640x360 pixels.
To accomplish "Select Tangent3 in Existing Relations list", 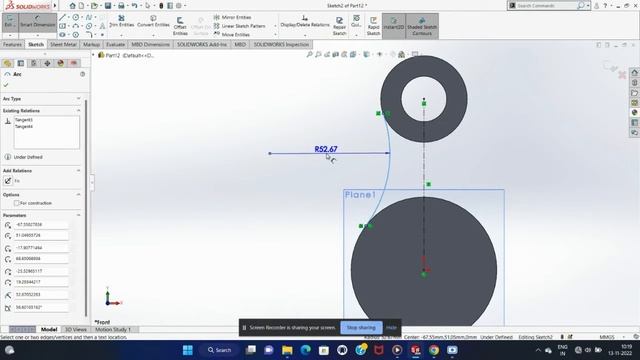I will click(24, 120).
